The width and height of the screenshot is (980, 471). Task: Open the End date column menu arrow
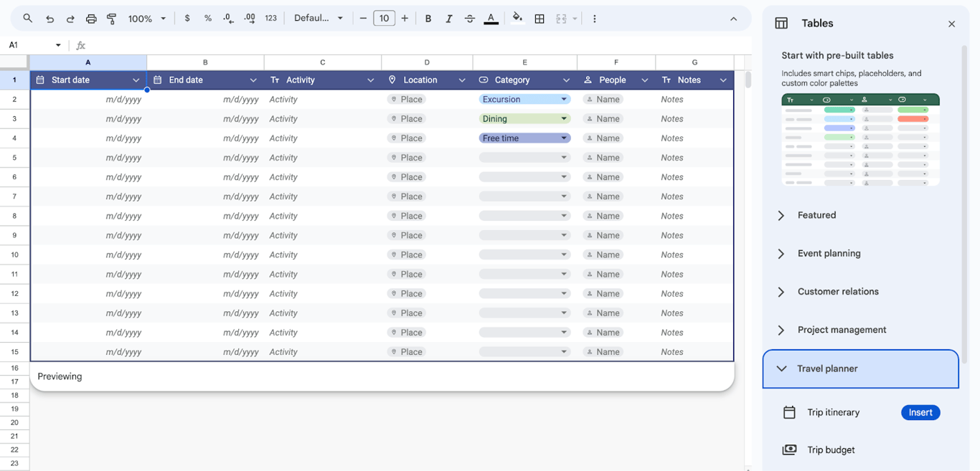(x=253, y=80)
